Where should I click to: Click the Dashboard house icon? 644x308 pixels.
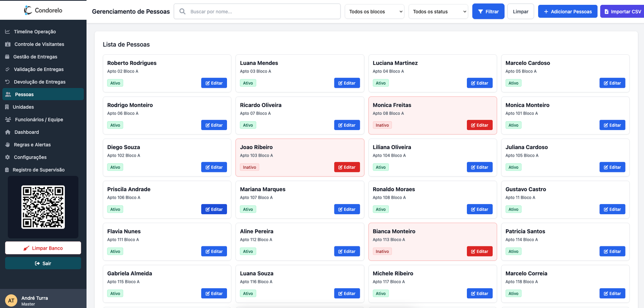[8, 132]
